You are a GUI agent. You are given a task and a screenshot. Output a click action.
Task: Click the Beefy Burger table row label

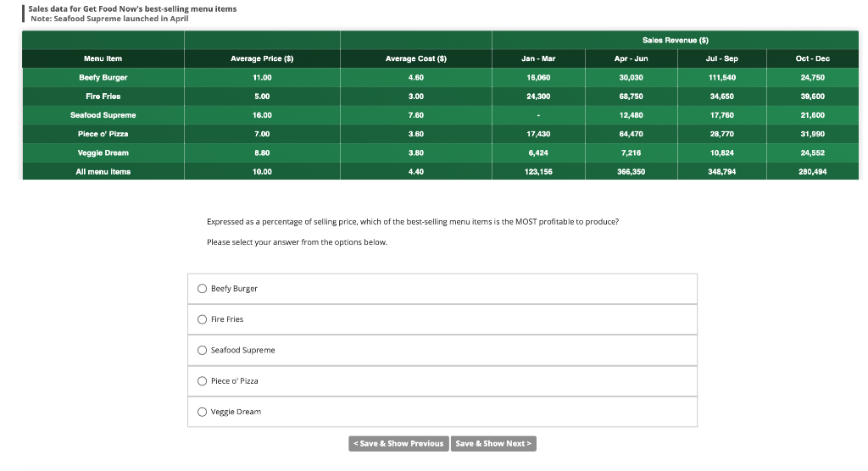(x=103, y=77)
